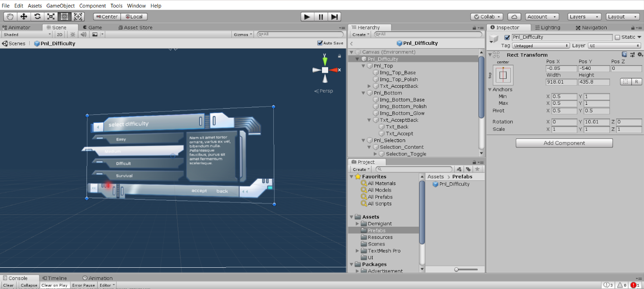Open the Untagged tag dropdown
Screen dimensions: 644x289
[541, 45]
